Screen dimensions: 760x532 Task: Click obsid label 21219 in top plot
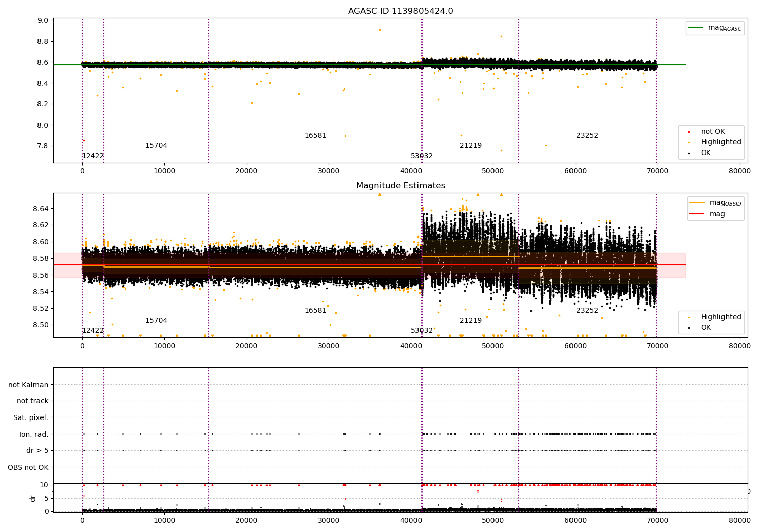(471, 146)
